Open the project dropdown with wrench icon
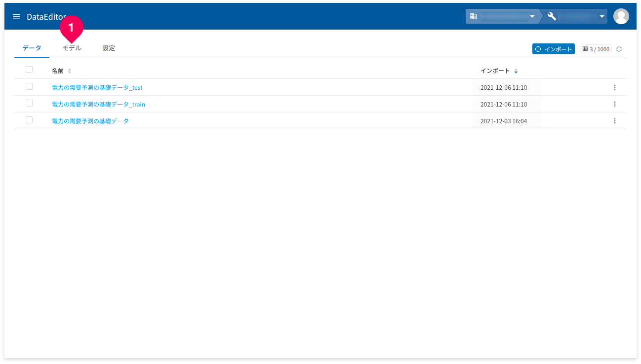Image resolution: width=641 pixels, height=364 pixels. tap(575, 16)
